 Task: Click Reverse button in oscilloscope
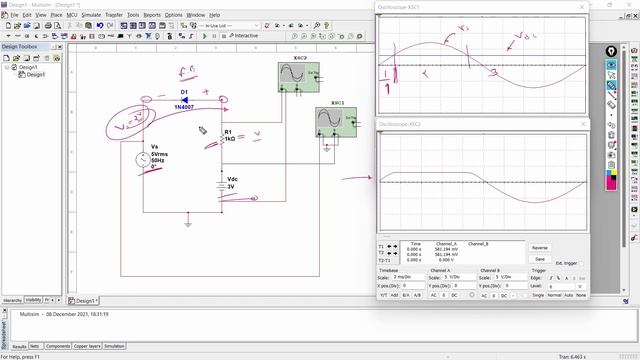click(x=540, y=248)
